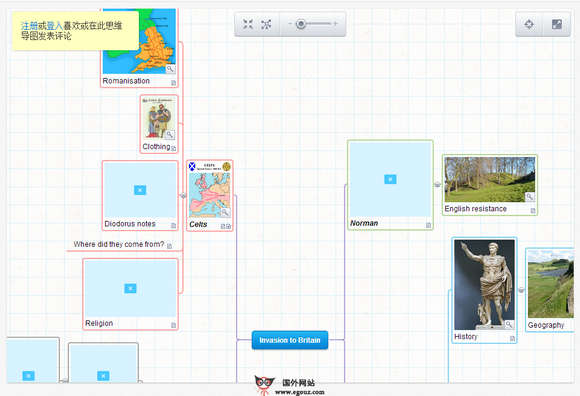Open the note icon on Religion
The width and height of the screenshot is (580, 396).
pyautogui.click(x=173, y=325)
